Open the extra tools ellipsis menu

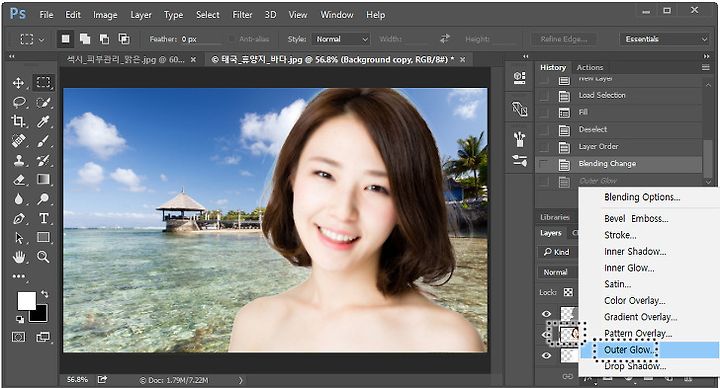pyautogui.click(x=19, y=276)
